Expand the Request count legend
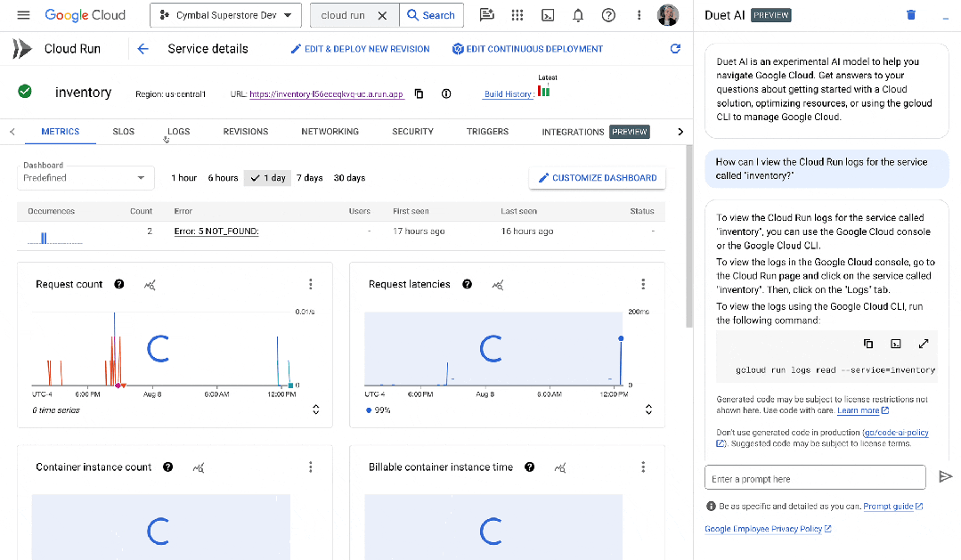 click(x=315, y=410)
